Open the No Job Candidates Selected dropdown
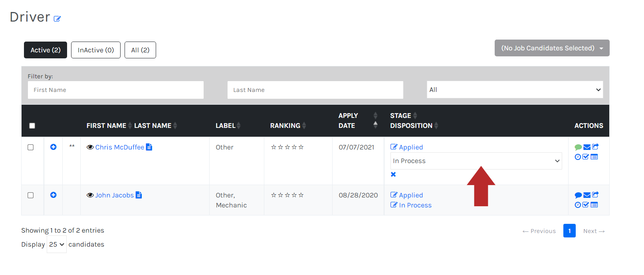Screen dimensions: 644x275 click(552, 48)
